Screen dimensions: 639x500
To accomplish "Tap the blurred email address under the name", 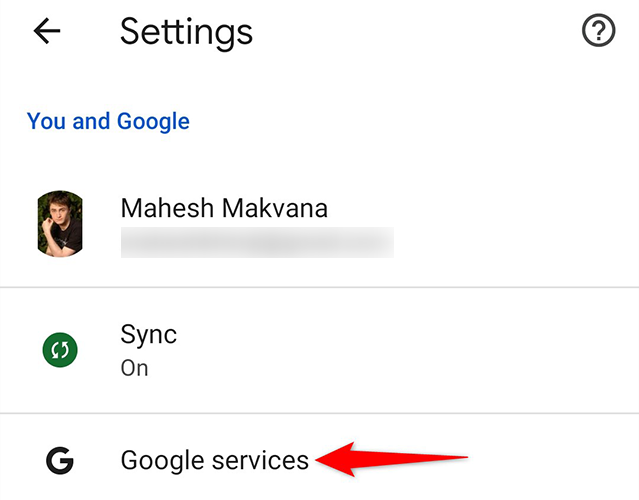I will tap(257, 242).
